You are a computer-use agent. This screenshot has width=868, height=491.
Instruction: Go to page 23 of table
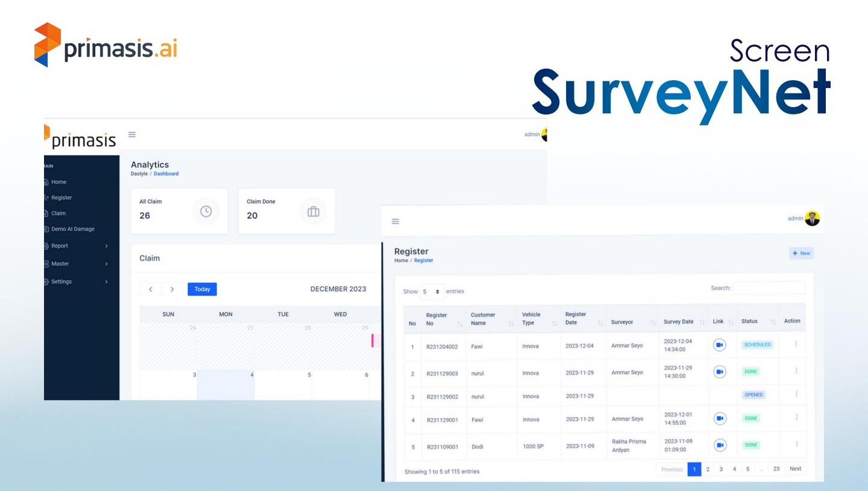click(x=776, y=469)
